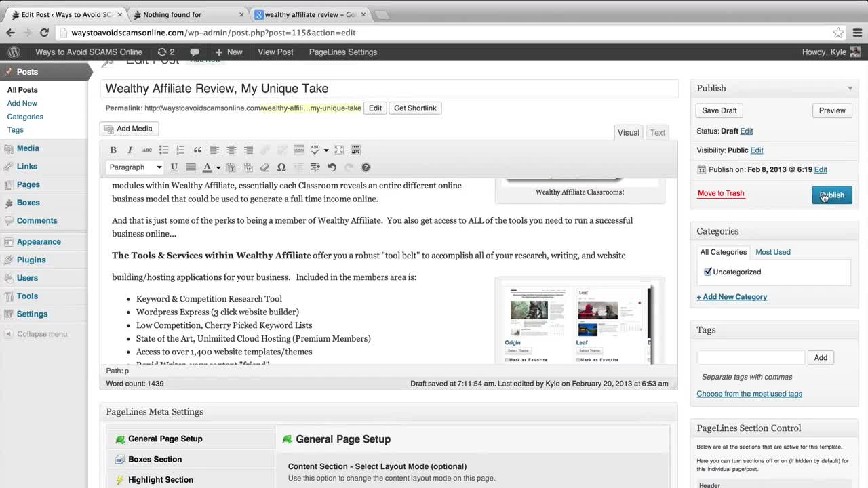
Task: Switch to the wealthy affiliate review browser tab
Action: point(309,14)
